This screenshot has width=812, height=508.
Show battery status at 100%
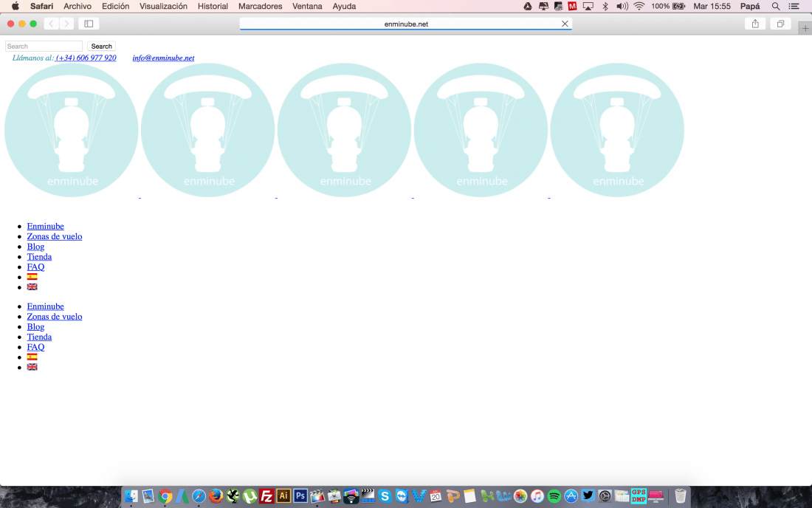(668, 6)
